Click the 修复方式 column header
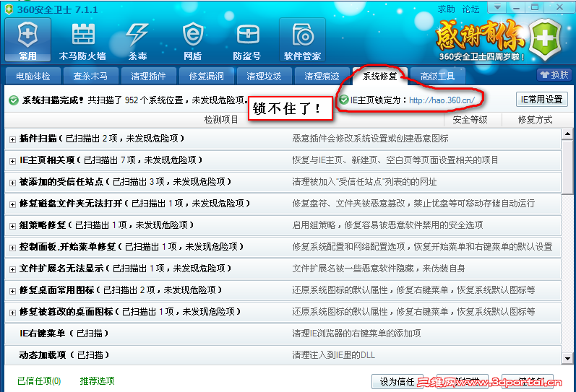The image size is (576, 392). (x=536, y=120)
